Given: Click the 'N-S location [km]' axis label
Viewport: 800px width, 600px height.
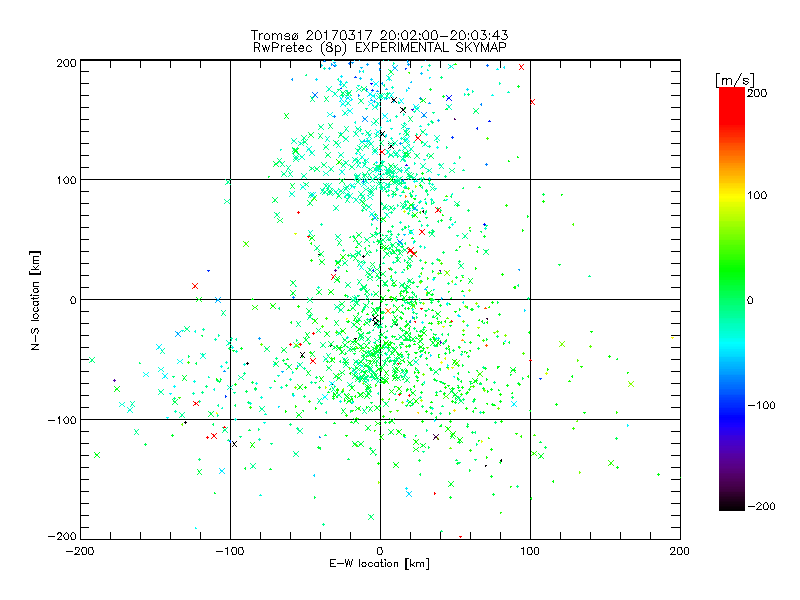Looking at the screenshot, I should 35,300.
